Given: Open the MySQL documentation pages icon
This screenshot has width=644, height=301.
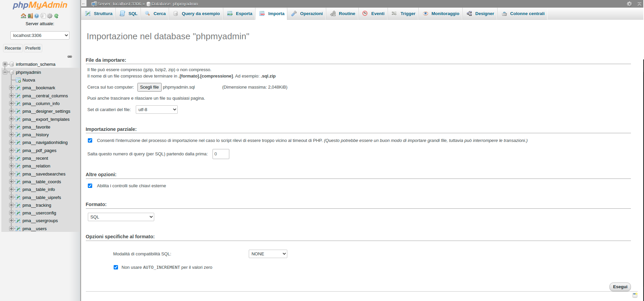Looking at the screenshot, I should (x=43, y=16).
